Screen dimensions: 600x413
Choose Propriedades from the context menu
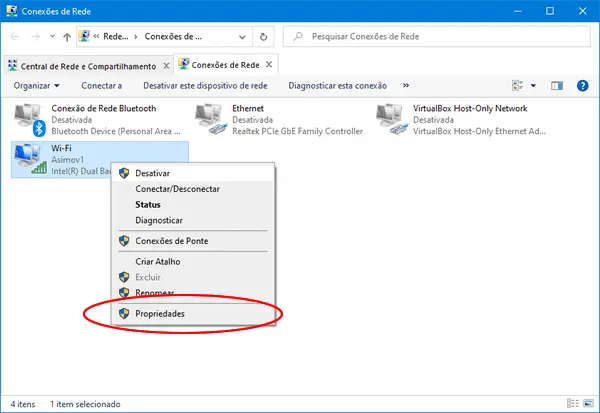160,314
